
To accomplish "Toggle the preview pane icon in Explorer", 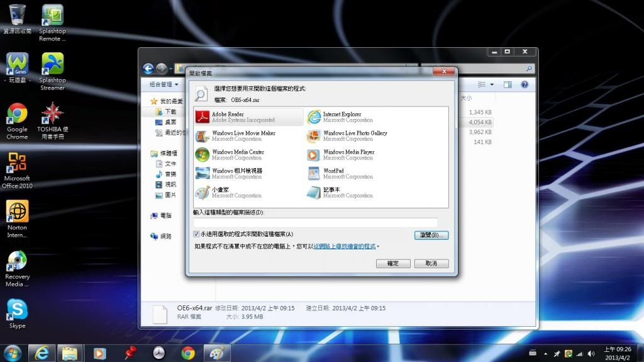I will (508, 84).
